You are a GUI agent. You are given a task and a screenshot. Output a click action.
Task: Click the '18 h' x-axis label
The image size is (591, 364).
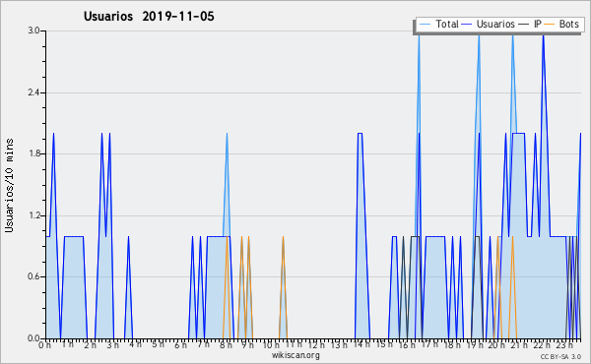click(x=452, y=345)
